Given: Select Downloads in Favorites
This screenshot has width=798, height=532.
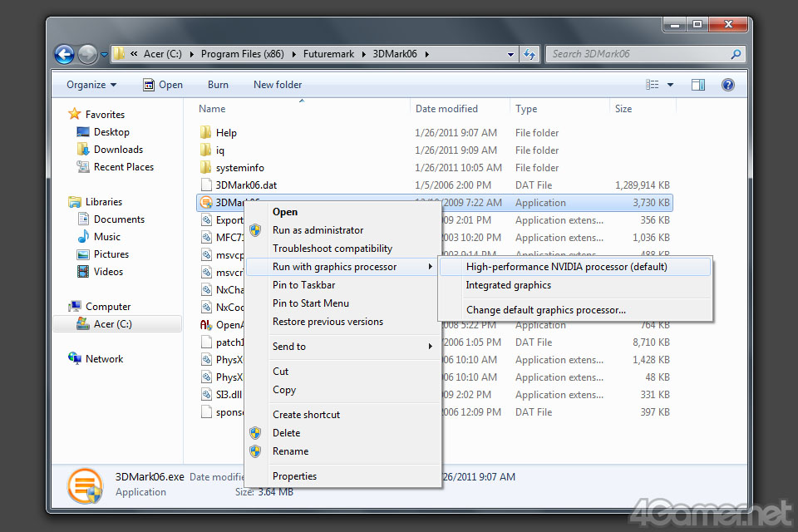Looking at the screenshot, I should click(x=118, y=149).
